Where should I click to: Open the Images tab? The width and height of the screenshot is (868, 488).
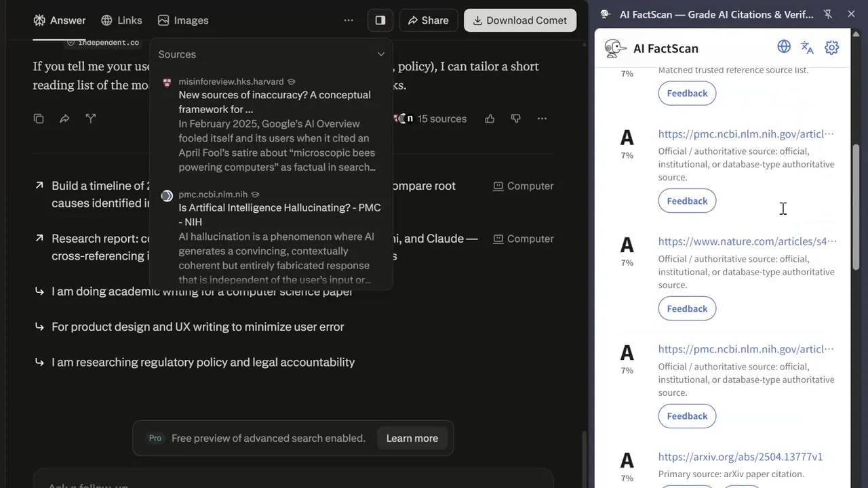point(183,20)
